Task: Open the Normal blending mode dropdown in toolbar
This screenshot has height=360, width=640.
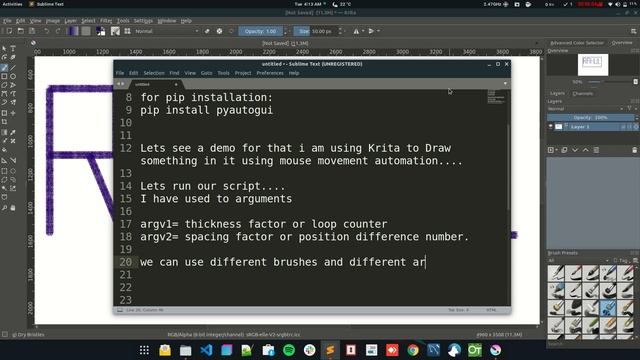Action: click(167, 31)
